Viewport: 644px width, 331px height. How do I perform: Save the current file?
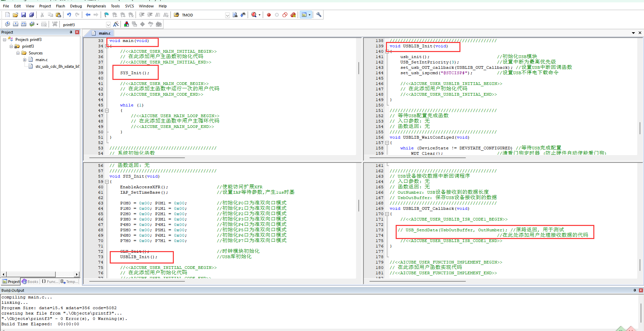[23, 15]
